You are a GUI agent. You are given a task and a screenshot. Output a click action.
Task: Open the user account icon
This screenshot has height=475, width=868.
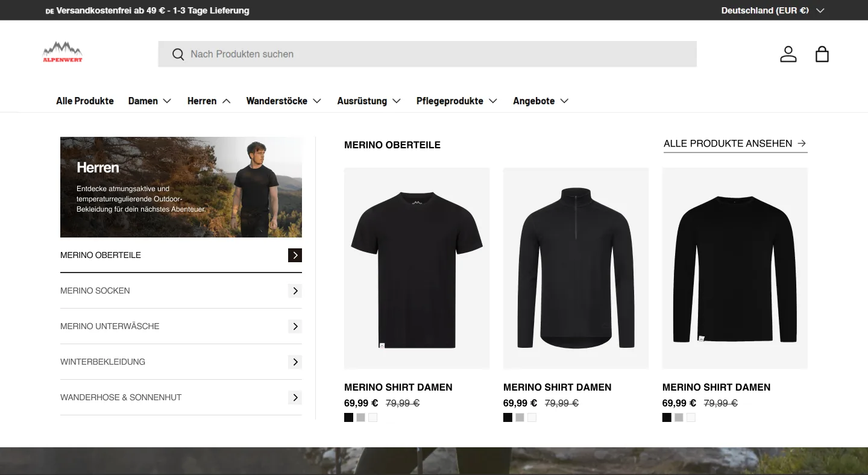[788, 54]
